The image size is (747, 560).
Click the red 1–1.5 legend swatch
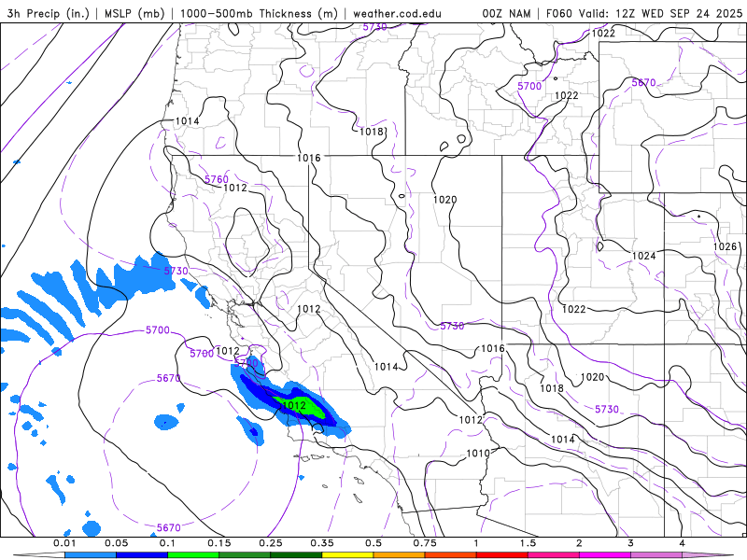point(502,555)
